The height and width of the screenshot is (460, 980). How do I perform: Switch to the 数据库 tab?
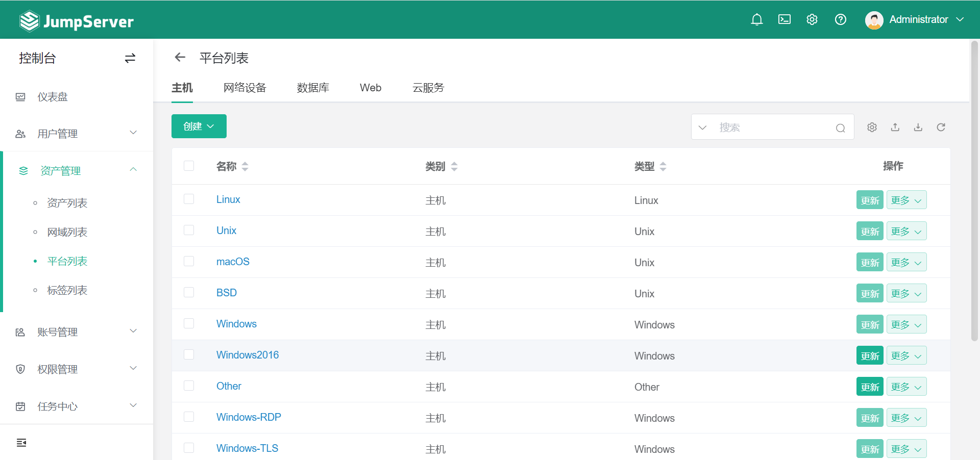point(313,88)
